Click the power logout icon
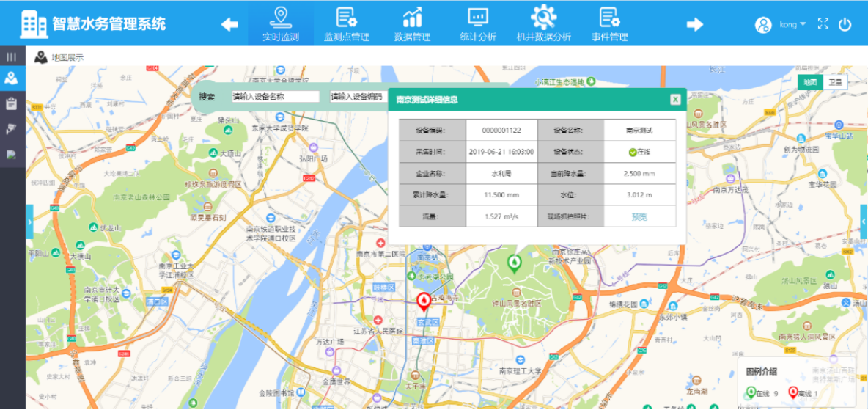This screenshot has height=410, width=868. 845,23
